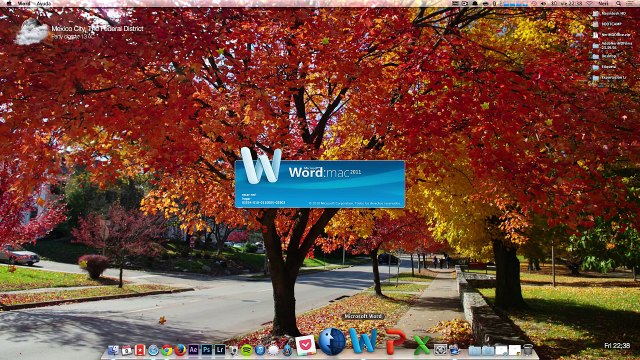The width and height of the screenshot is (640, 360).
Task: Launch Google Chrome from the dock
Action: coord(167,350)
